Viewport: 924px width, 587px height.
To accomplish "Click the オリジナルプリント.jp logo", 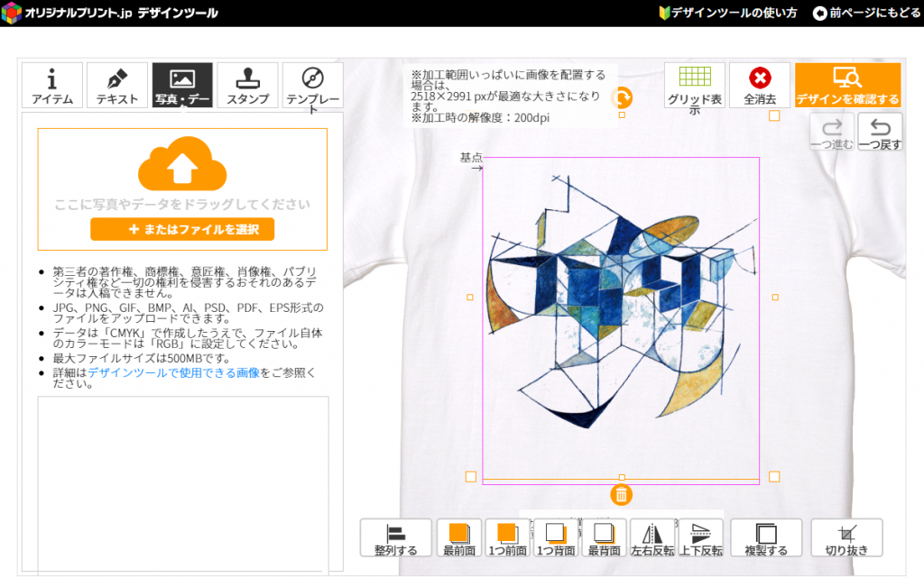I will pyautogui.click(x=109, y=13).
